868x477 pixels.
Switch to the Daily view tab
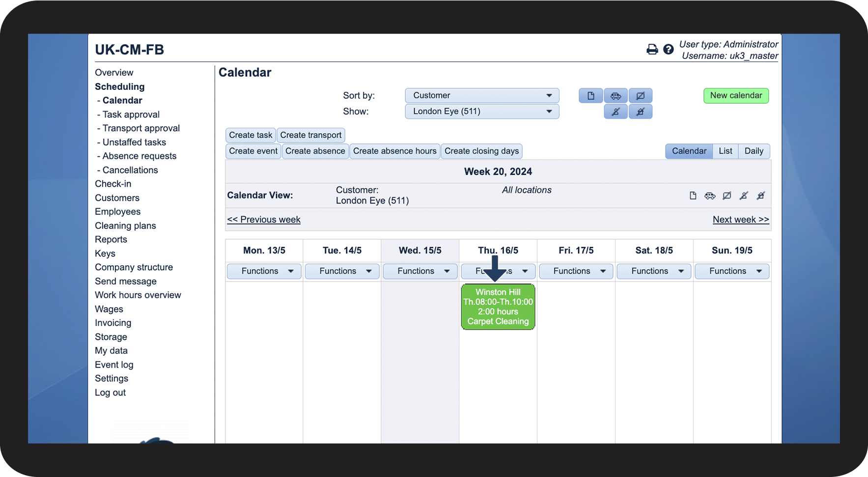[x=754, y=151]
